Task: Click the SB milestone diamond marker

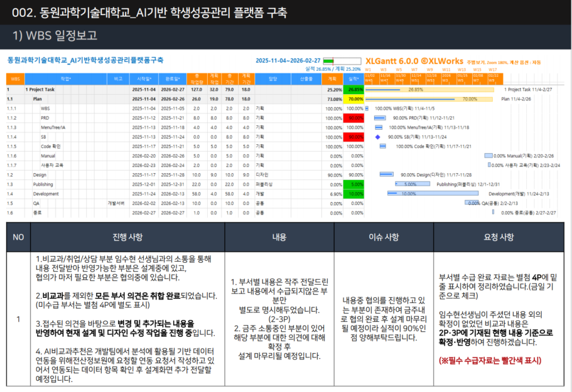Action: 377,137
